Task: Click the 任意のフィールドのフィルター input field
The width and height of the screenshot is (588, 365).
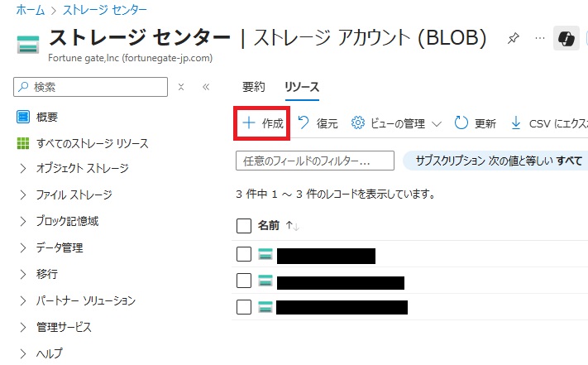Action: (314, 161)
